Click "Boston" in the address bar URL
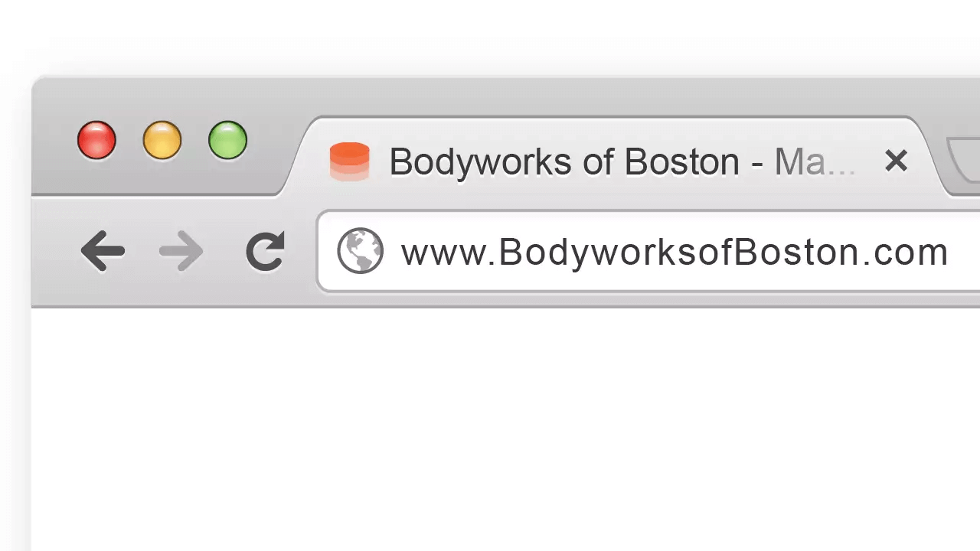 coord(797,253)
